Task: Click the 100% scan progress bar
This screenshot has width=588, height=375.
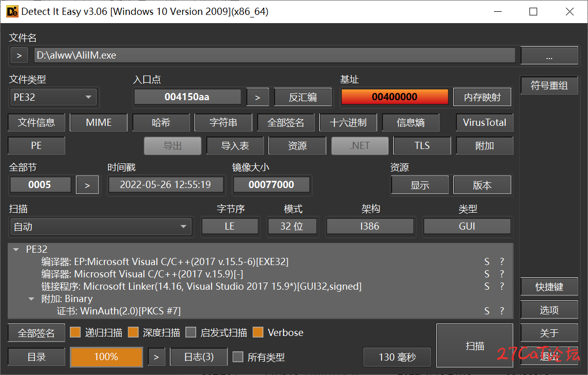Action: coord(106,357)
